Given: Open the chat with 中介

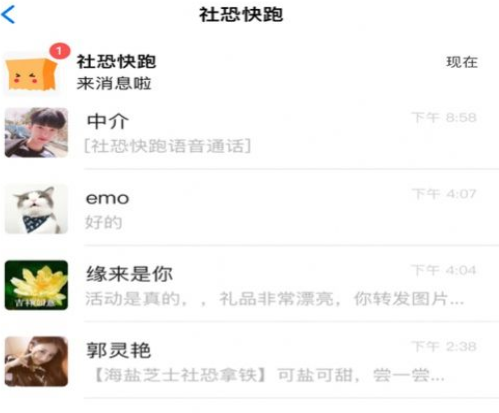Looking at the screenshot, I should point(249,133).
